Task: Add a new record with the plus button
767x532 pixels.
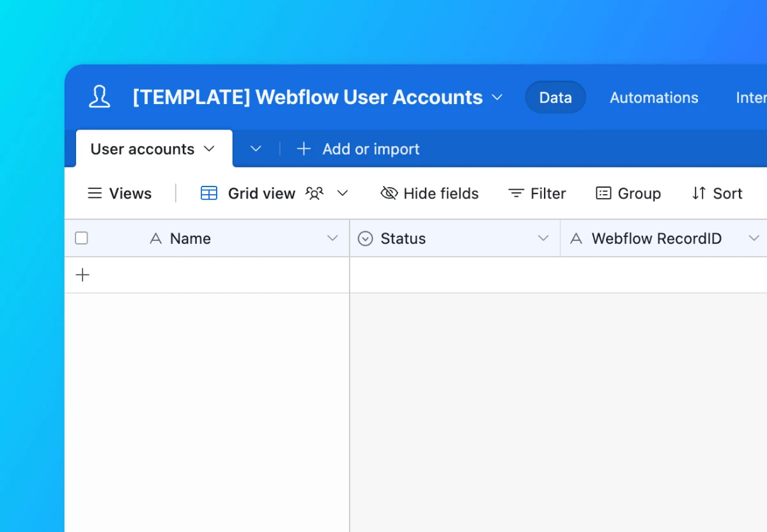Action: point(82,275)
